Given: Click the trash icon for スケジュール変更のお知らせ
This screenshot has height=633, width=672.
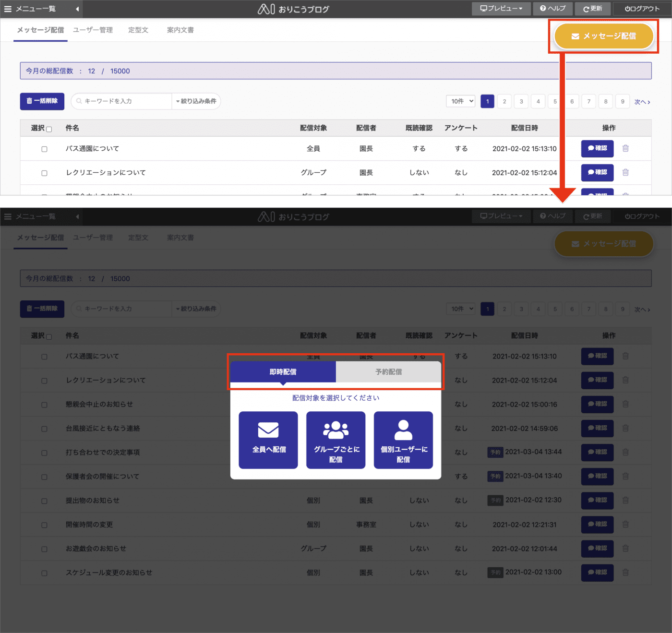Looking at the screenshot, I should (625, 572).
